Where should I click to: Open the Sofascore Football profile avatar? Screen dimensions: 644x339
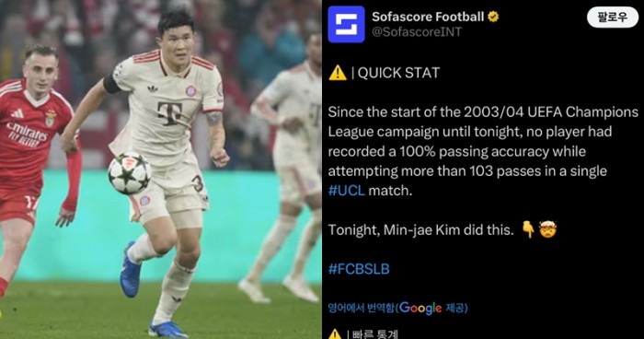[x=346, y=24]
